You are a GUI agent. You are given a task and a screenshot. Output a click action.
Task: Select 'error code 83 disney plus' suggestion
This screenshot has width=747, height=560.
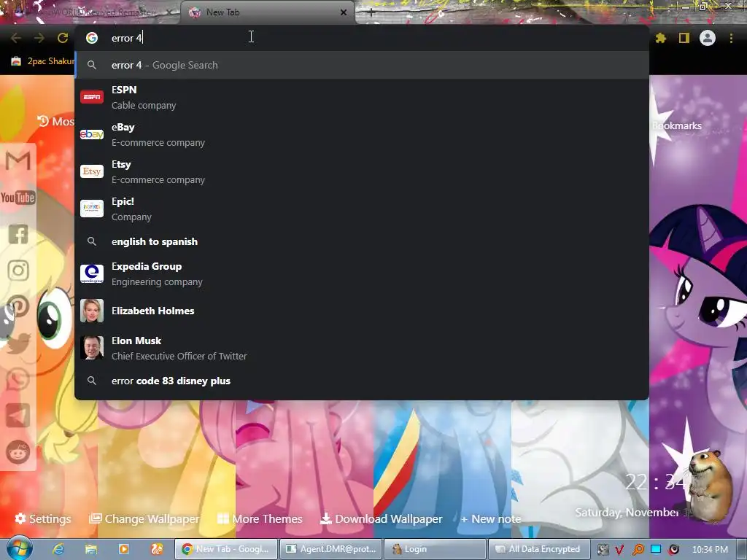tap(362, 381)
